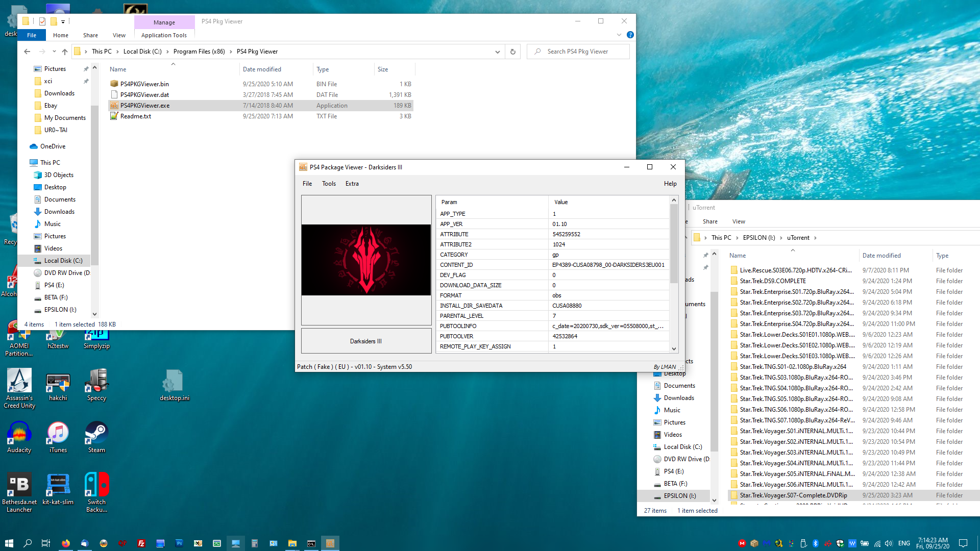Click the Darksiders III title button
The height and width of the screenshot is (551, 980).
(x=366, y=341)
